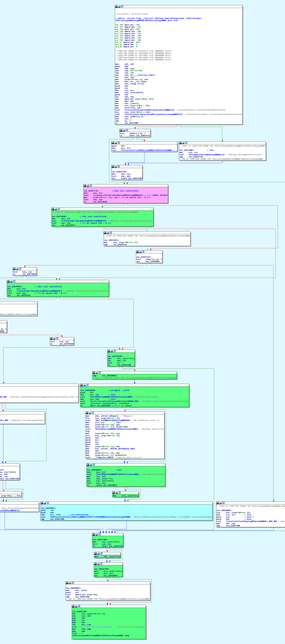285x644 pixels.
Task: Click the pencil edit icon on the OnCssChange proc node
Action: [119, 7]
